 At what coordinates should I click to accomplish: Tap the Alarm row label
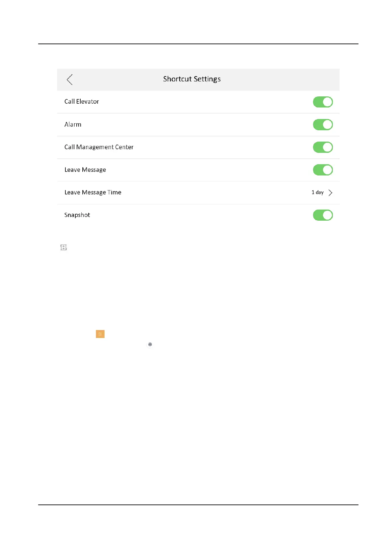tap(73, 124)
